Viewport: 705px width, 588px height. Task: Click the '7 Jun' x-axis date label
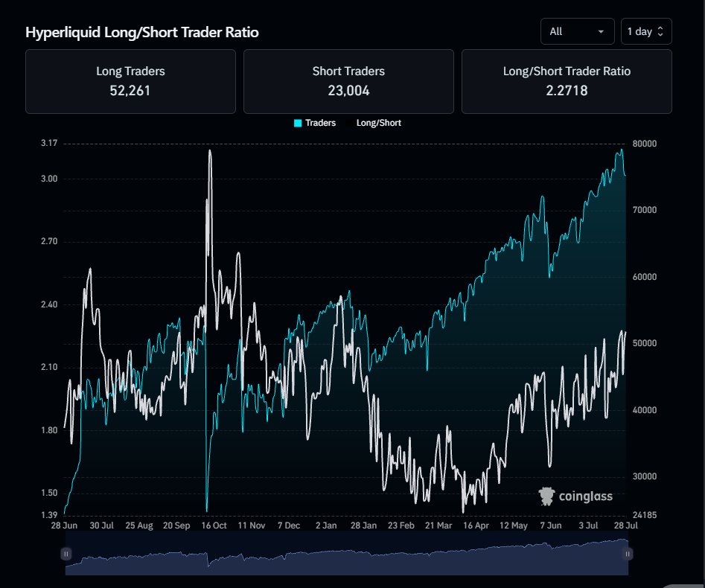pyautogui.click(x=551, y=525)
